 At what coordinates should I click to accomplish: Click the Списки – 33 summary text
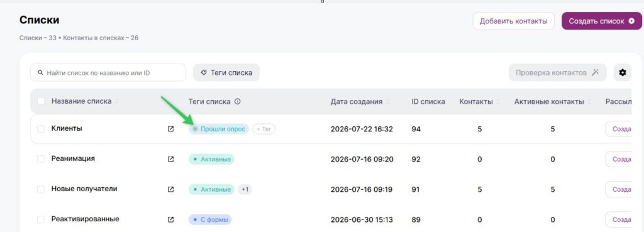[x=37, y=38]
